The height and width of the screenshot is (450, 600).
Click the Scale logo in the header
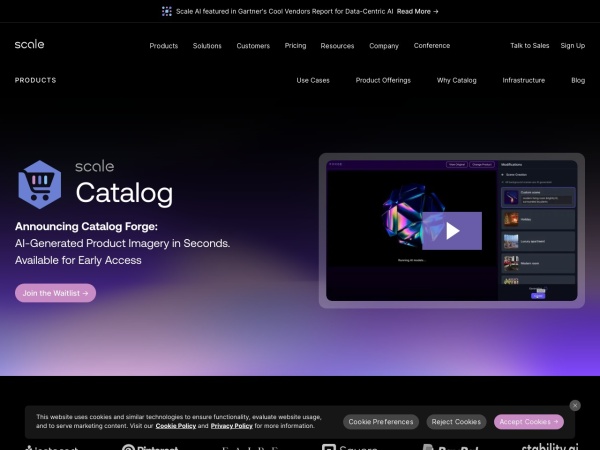pyautogui.click(x=29, y=45)
